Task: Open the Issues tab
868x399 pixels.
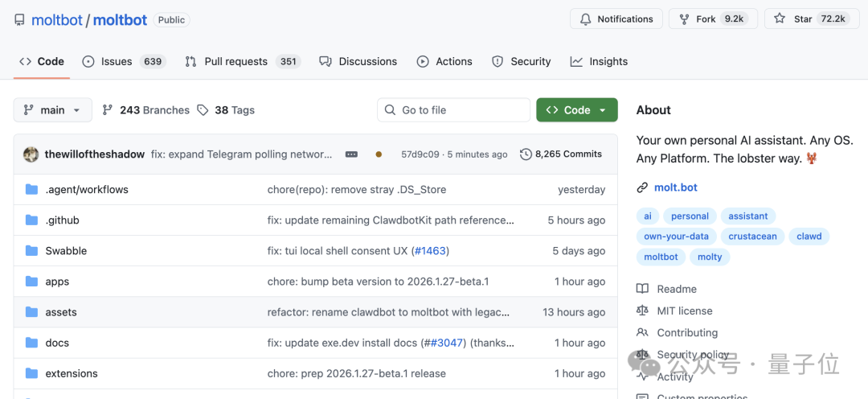Action: pyautogui.click(x=124, y=61)
